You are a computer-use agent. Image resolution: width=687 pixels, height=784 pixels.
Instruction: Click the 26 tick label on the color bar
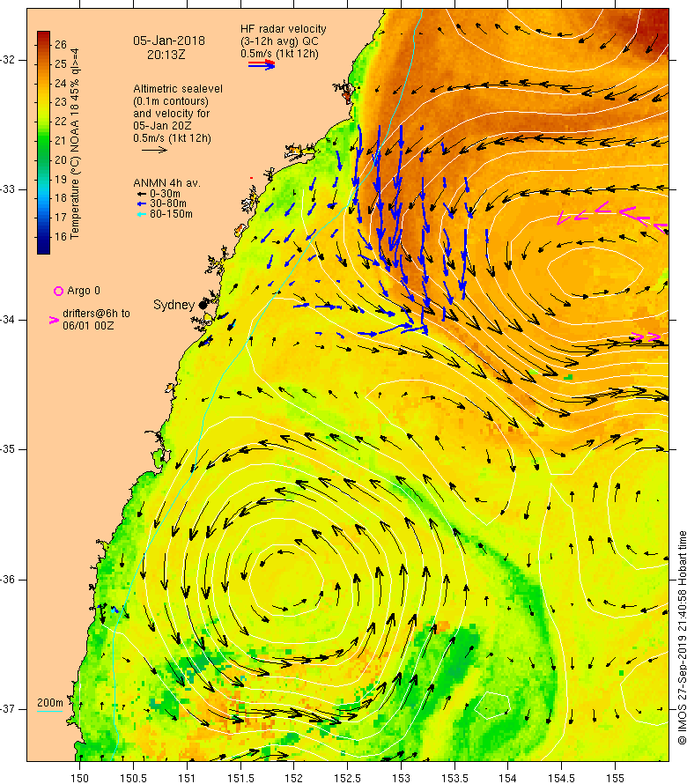click(x=61, y=45)
